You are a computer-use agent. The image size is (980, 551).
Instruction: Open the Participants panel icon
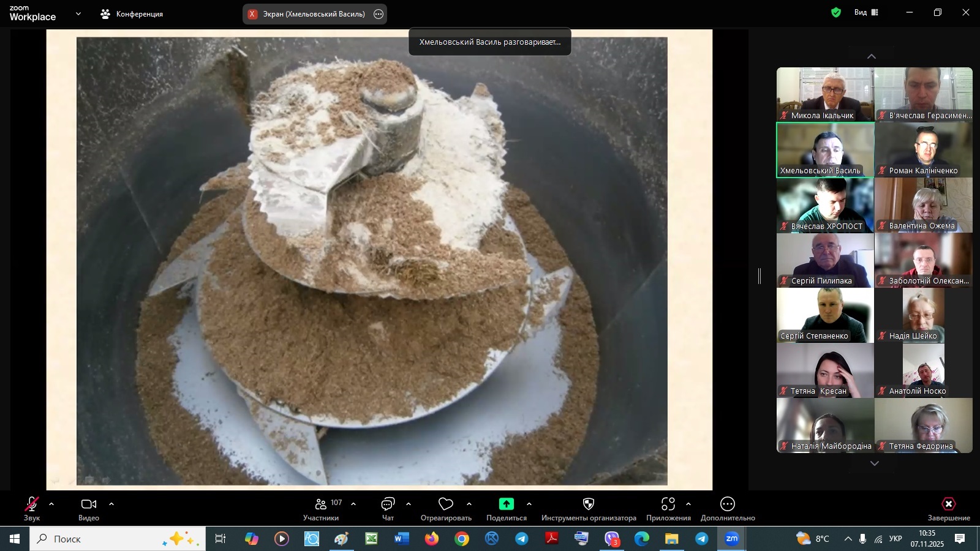[x=320, y=504]
